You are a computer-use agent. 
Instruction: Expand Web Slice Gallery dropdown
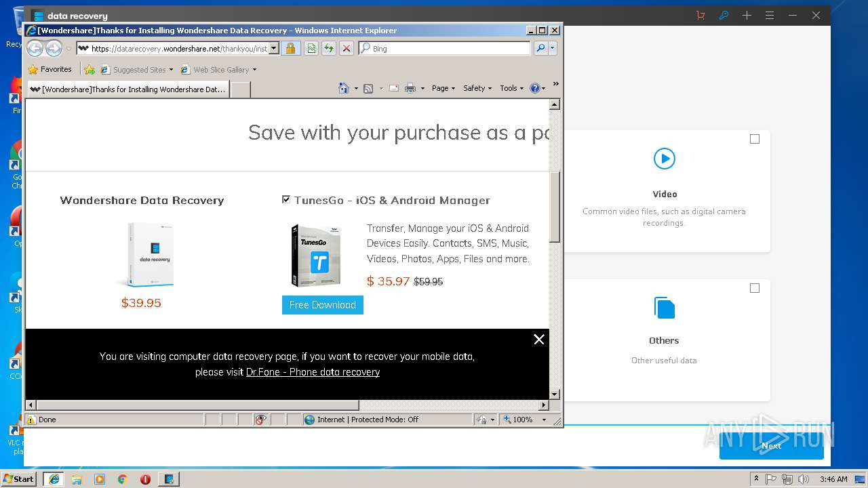254,69
